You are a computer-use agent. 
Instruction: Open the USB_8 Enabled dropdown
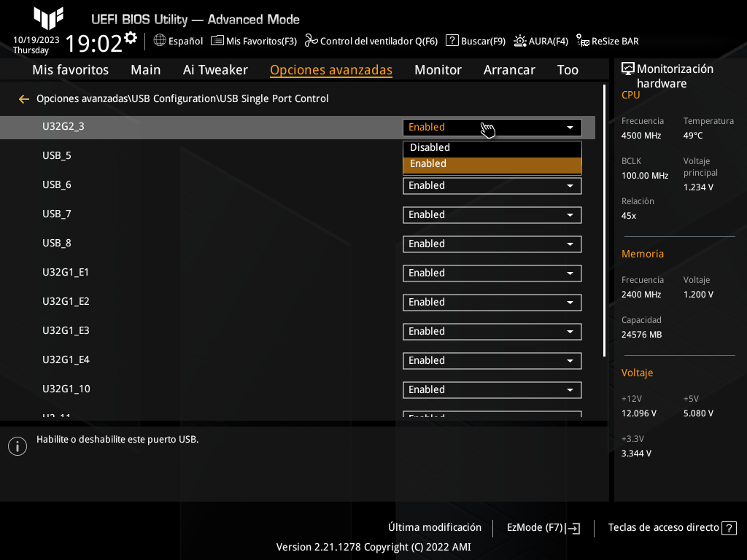tap(492, 244)
